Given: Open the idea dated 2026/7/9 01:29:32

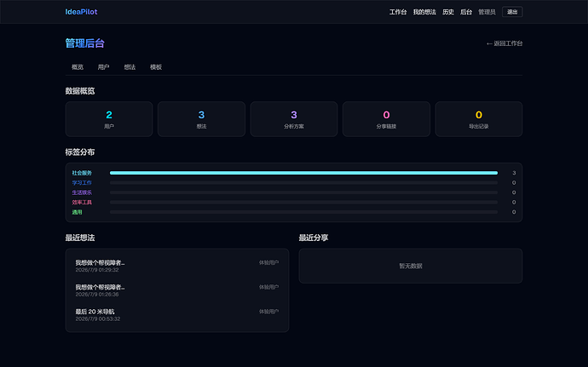Looking at the screenshot, I should point(177,266).
